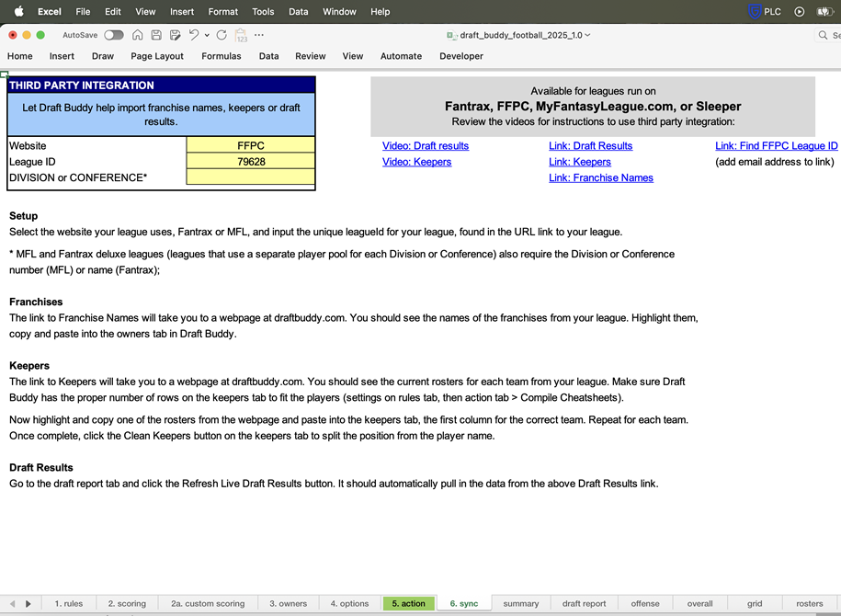
Task: Switch to the rosters sheet
Action: (810, 603)
